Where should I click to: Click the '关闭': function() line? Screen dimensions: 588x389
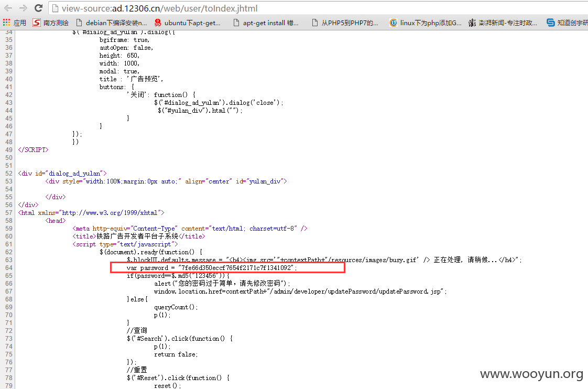(161, 94)
